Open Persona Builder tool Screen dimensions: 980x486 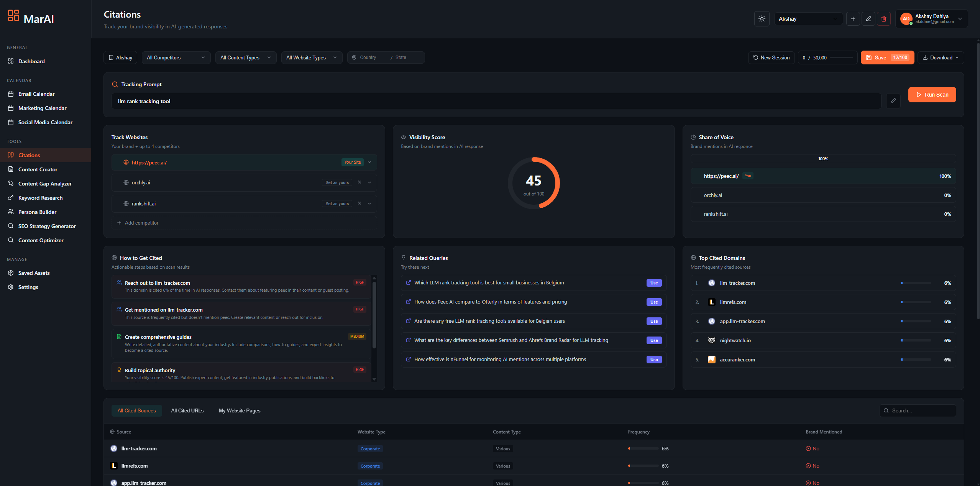click(x=37, y=212)
